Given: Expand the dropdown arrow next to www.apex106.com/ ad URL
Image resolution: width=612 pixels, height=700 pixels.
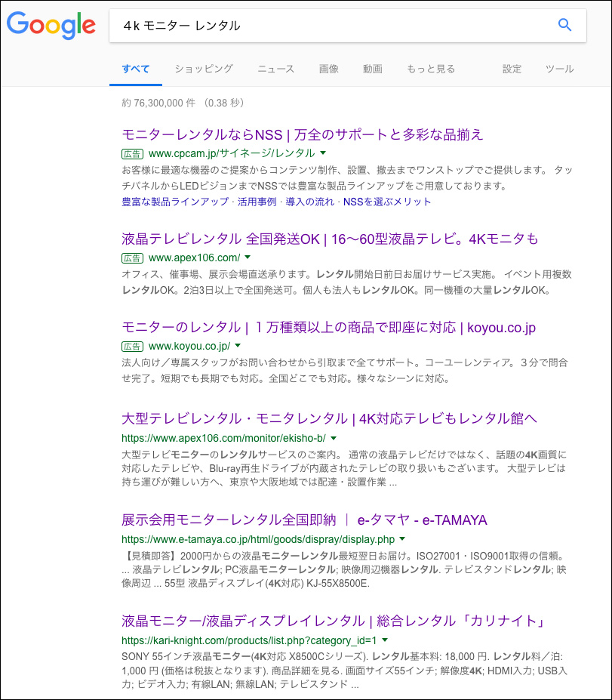Looking at the screenshot, I should pos(248,257).
